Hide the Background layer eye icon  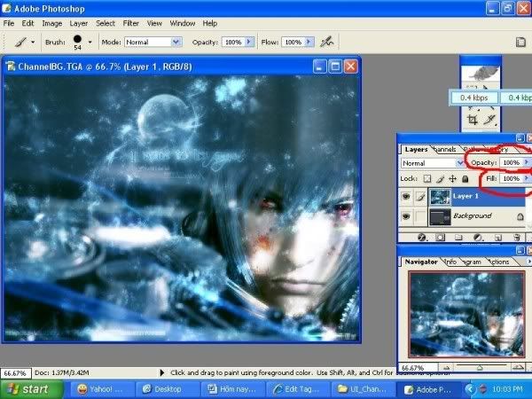(x=406, y=216)
